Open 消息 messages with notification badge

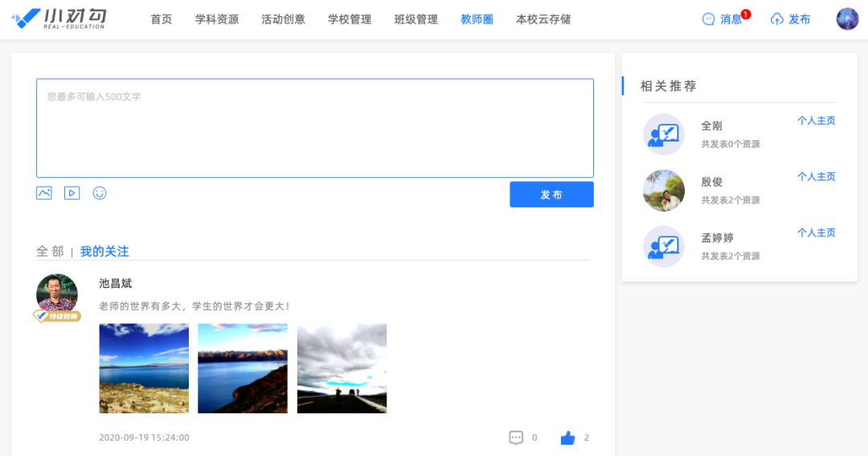click(723, 19)
